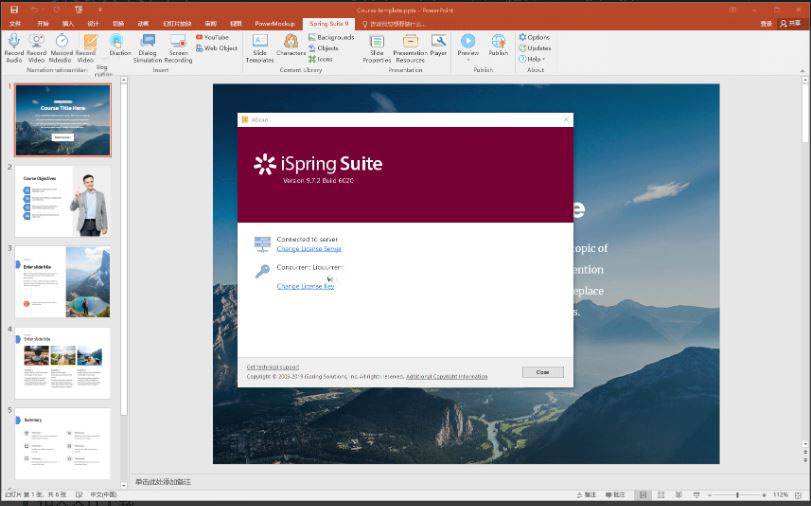811x506 pixels.
Task: Open the Home ribbon tab
Action: (43, 24)
